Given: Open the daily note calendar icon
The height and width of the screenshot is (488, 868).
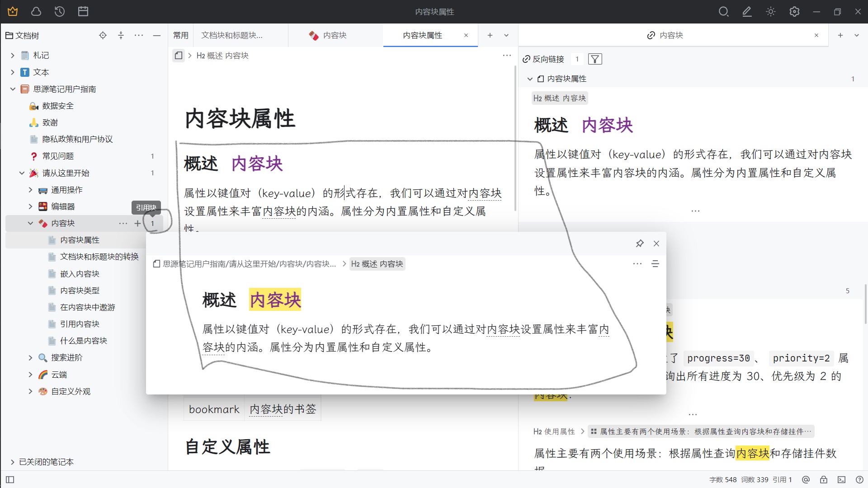Looking at the screenshot, I should coord(83,12).
